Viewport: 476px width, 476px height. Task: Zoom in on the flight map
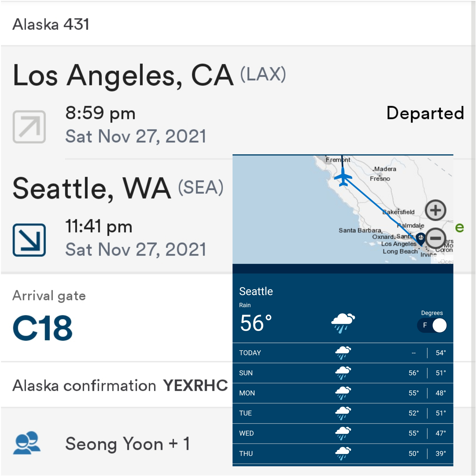(435, 210)
